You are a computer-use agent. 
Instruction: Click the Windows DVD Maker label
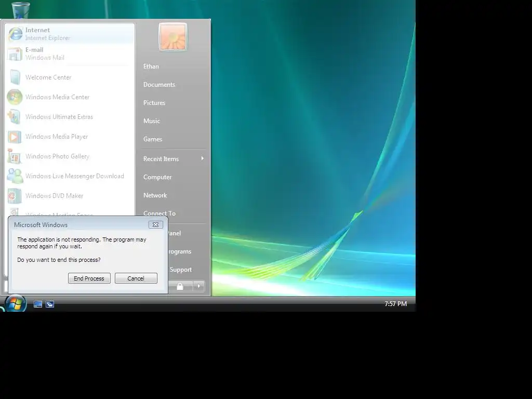pyautogui.click(x=54, y=196)
